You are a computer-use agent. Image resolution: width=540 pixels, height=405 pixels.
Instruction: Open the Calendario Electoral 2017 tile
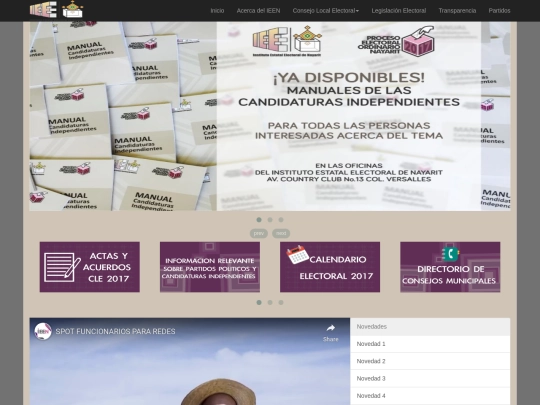tap(330, 267)
